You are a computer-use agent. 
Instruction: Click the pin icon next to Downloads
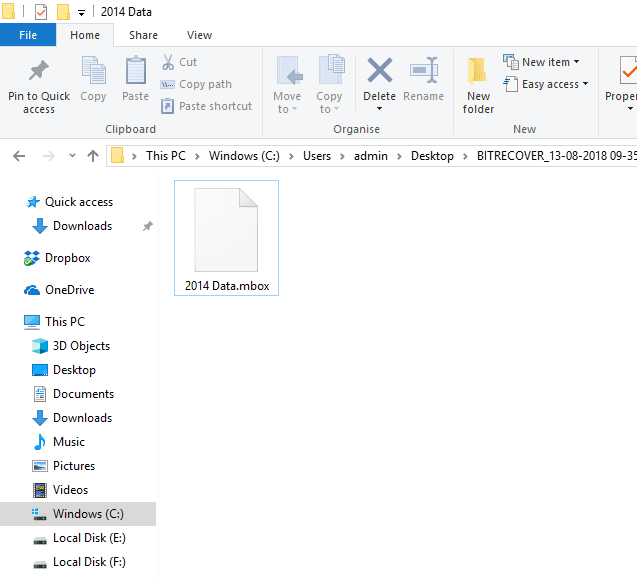(147, 226)
